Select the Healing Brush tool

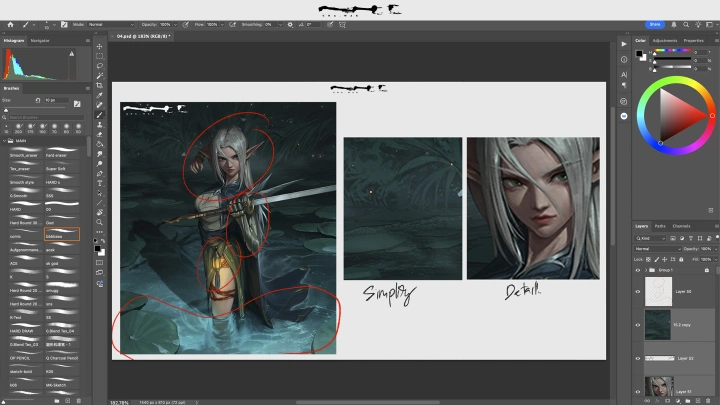click(99, 105)
